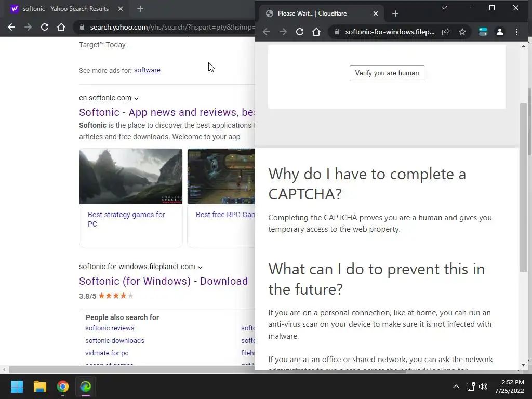Switch to Edge Canary in the taskbar
The image size is (532, 399).
point(86,387)
